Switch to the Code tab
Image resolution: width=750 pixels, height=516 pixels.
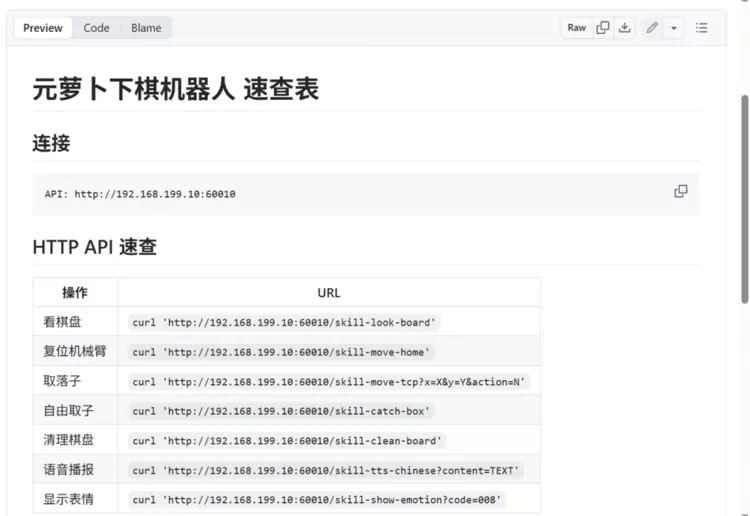point(96,28)
